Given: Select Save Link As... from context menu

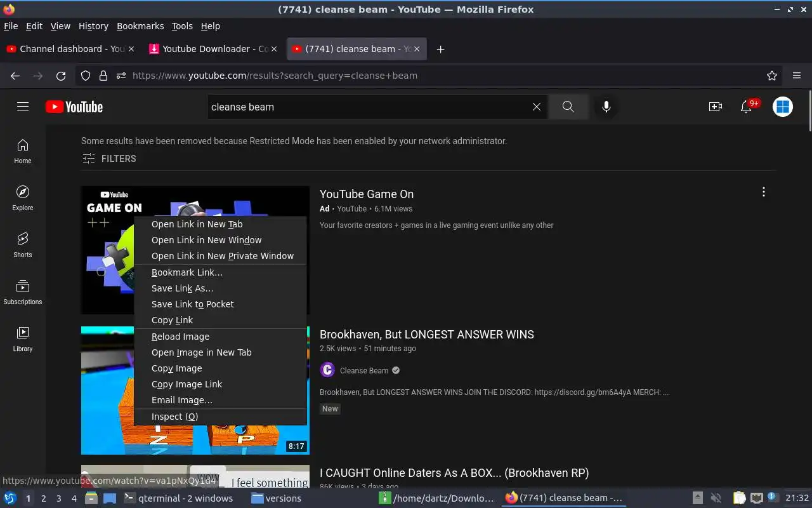Looking at the screenshot, I should pos(221,288).
